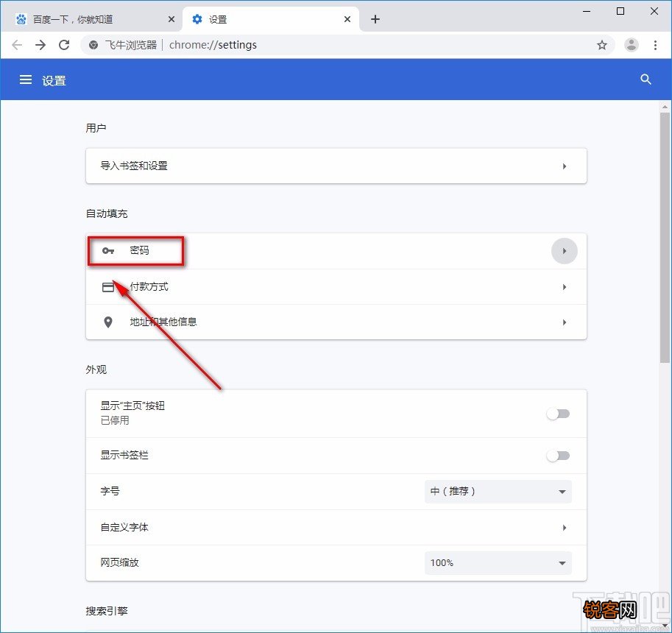
Task: Open a new browser tab
Action: click(x=375, y=18)
